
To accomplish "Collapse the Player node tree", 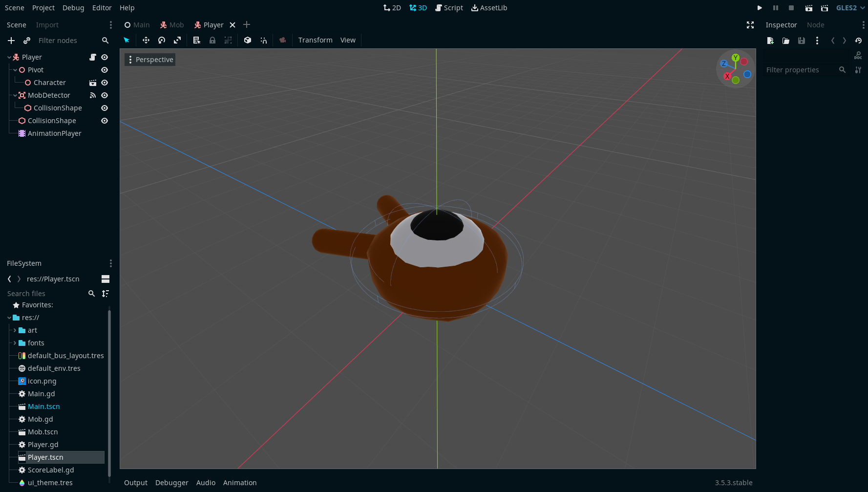I will [9, 57].
